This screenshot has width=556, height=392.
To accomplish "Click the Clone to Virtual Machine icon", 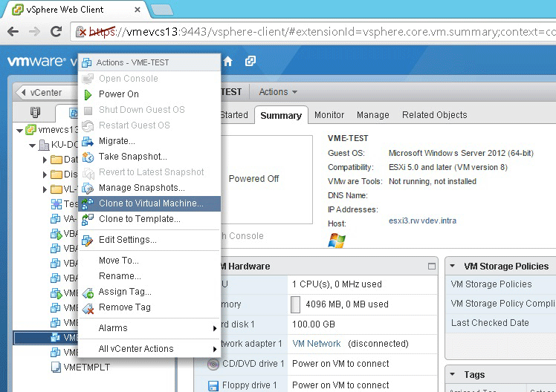I will click(88, 203).
